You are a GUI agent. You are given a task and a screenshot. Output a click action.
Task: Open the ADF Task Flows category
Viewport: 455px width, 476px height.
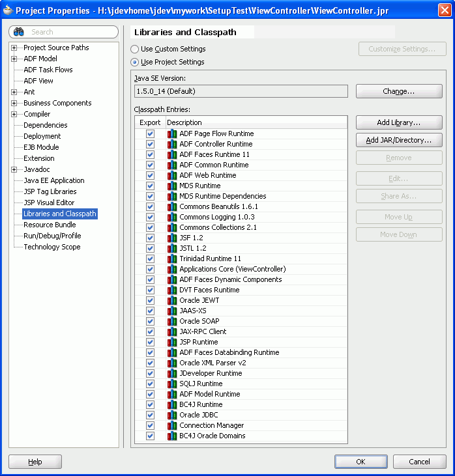point(48,70)
